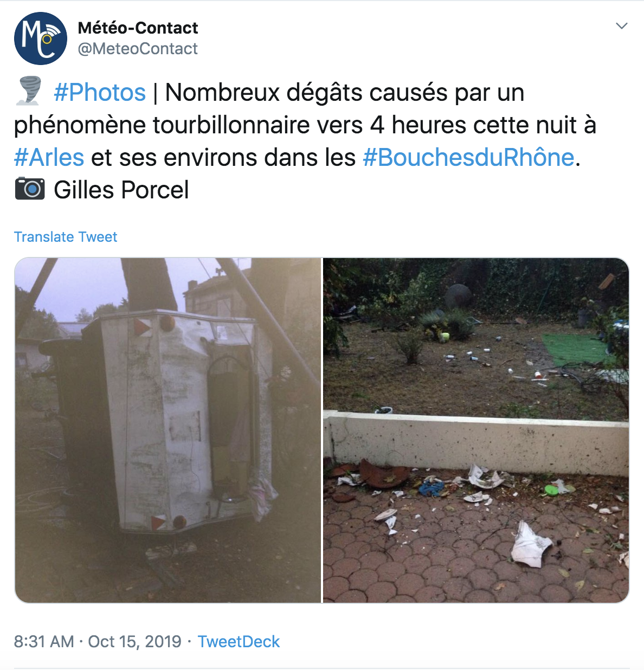
Task: Open the Météo-Contact display name
Action: tap(138, 28)
